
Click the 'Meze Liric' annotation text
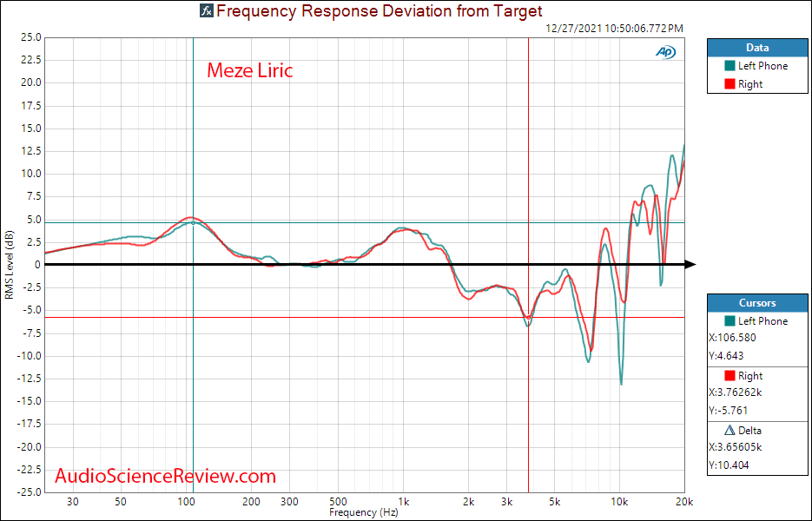coord(249,70)
